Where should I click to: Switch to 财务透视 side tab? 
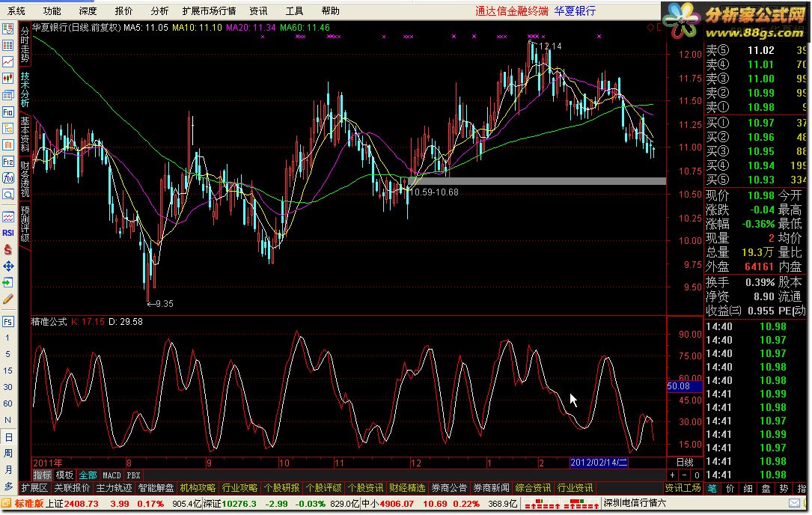coord(25,179)
